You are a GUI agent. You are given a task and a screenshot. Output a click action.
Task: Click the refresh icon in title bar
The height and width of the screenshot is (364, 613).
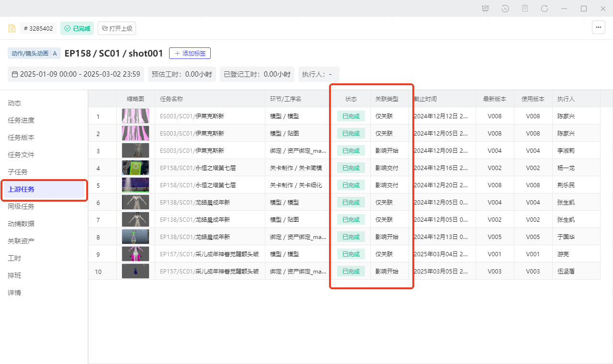(545, 9)
